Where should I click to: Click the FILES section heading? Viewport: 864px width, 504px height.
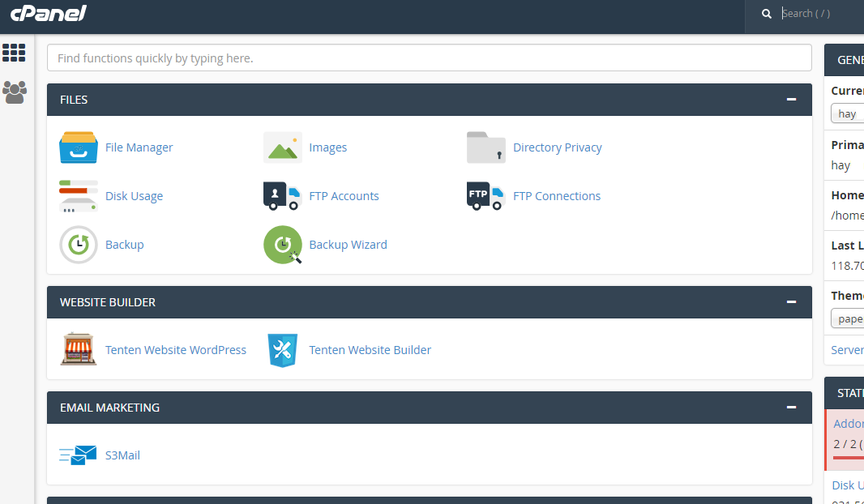[x=74, y=100]
